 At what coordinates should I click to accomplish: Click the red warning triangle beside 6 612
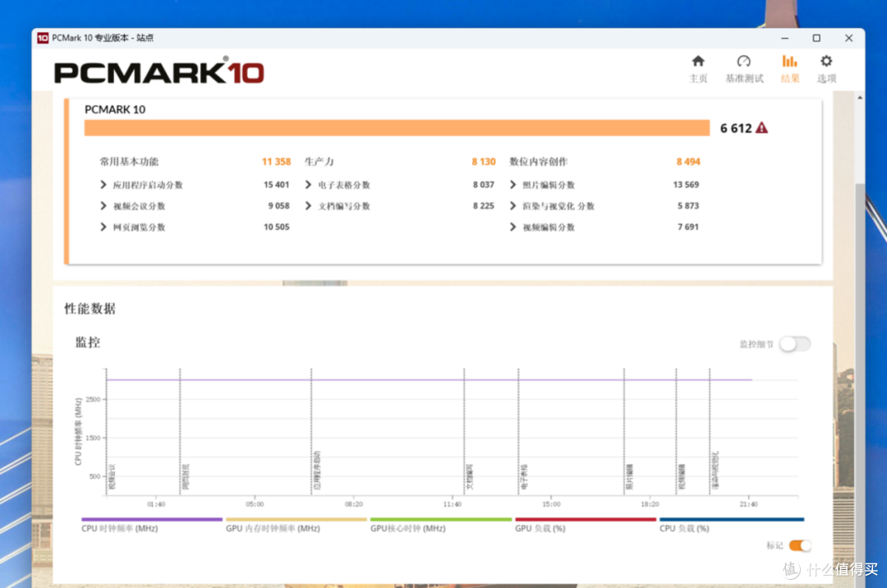(x=762, y=128)
